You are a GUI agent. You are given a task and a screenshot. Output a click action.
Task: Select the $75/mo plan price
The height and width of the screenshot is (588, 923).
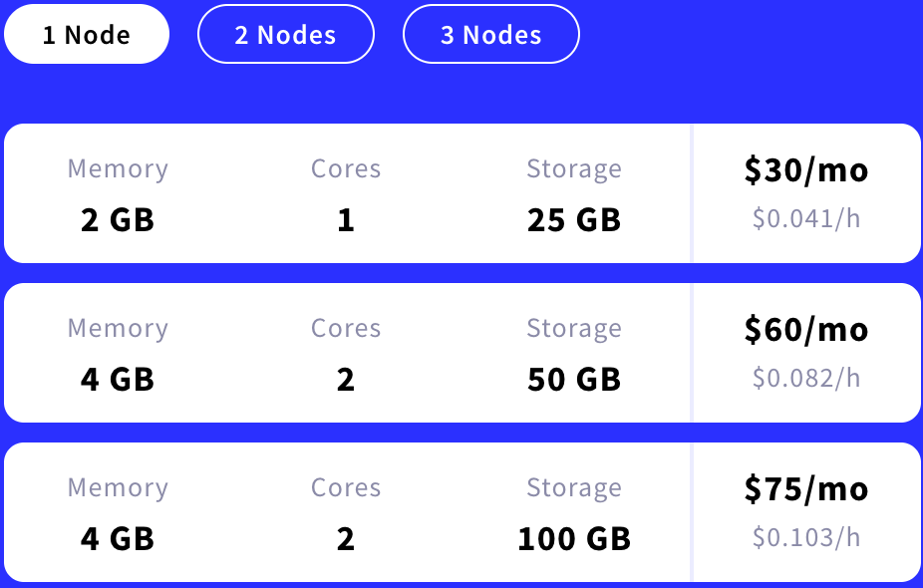806,489
